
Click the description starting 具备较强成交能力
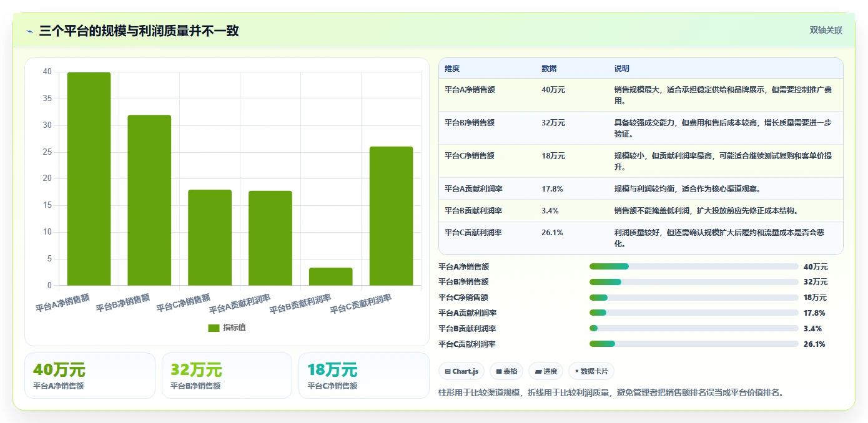(x=723, y=128)
